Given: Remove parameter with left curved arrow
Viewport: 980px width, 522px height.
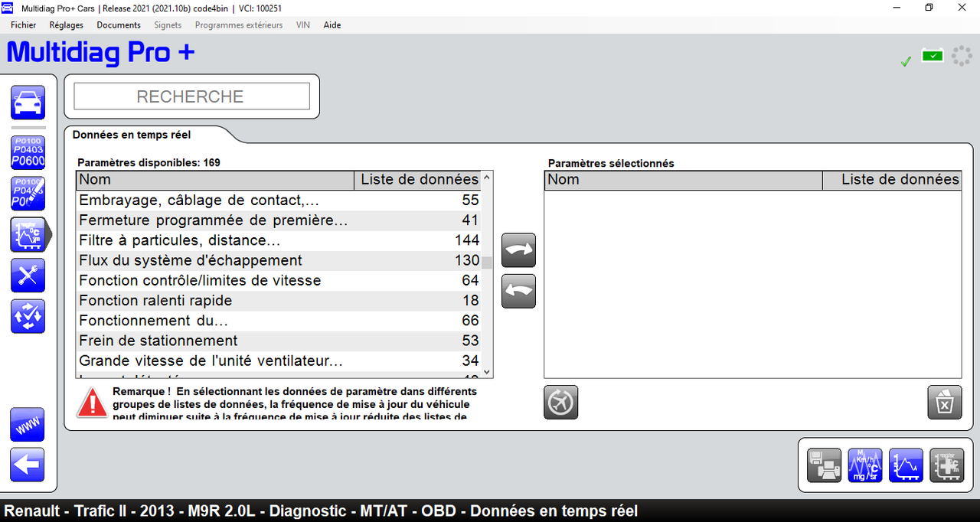Looking at the screenshot, I should click(518, 291).
